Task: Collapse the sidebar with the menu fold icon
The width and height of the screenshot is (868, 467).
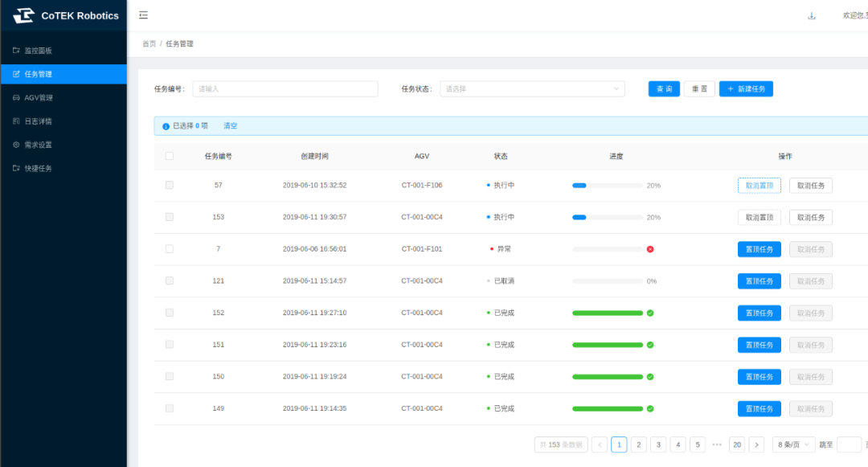Action: (x=143, y=15)
